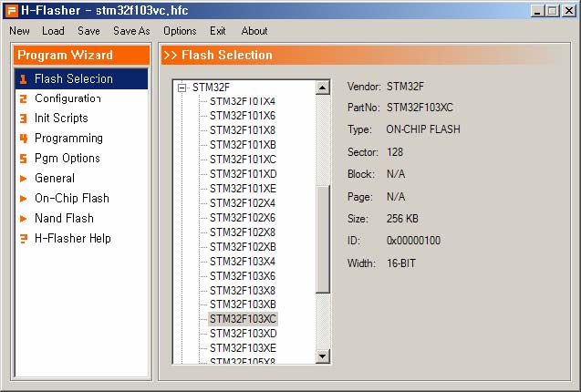Minimize the H-Flasher window
Viewport: 581px width, 392px height.
(x=537, y=11)
